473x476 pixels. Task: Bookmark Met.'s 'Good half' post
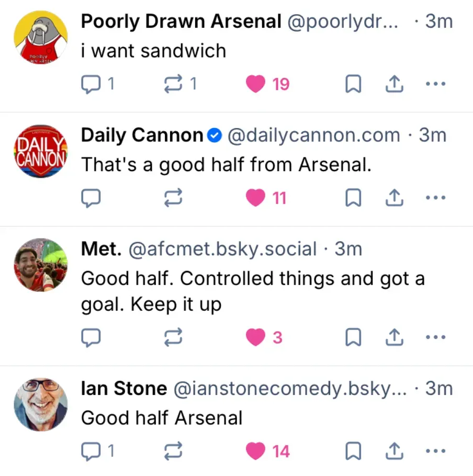coord(353,338)
